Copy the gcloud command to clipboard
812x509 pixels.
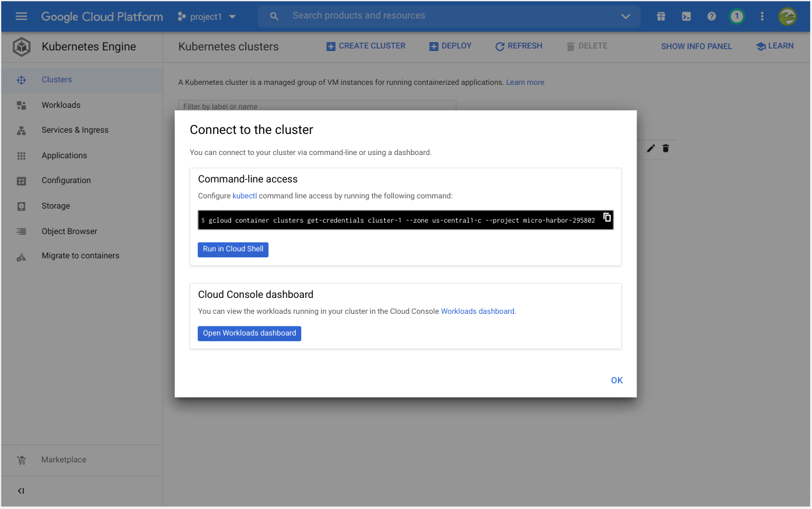607,218
